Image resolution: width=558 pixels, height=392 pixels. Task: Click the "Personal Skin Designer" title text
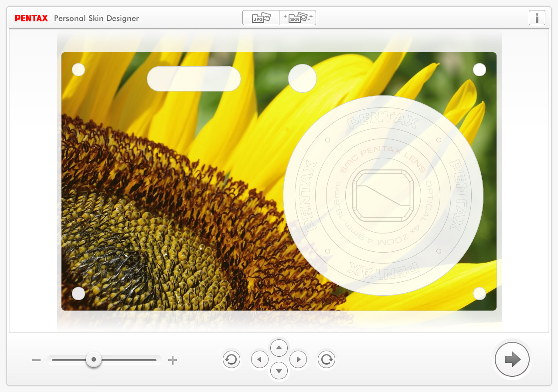click(x=96, y=18)
